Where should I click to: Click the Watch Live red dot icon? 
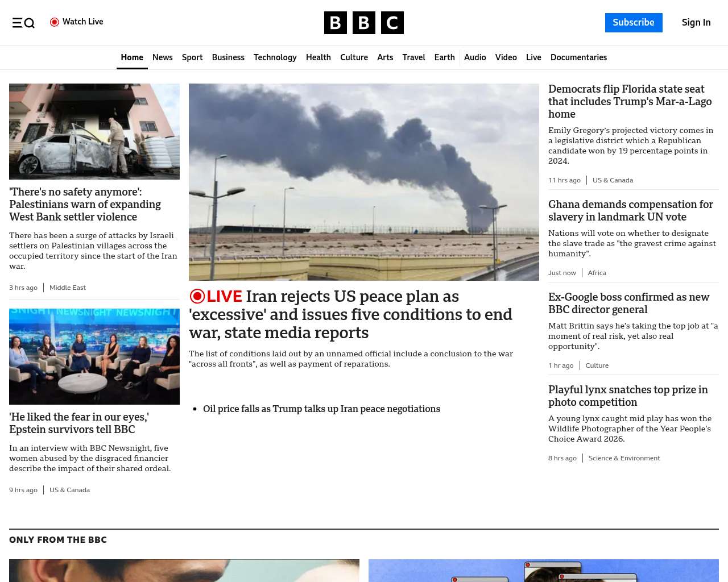point(55,22)
